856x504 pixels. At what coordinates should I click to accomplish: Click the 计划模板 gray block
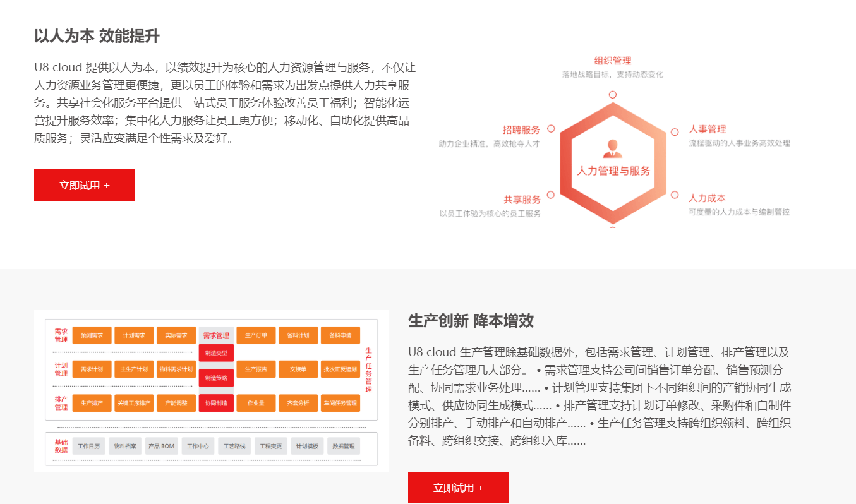tap(308, 446)
